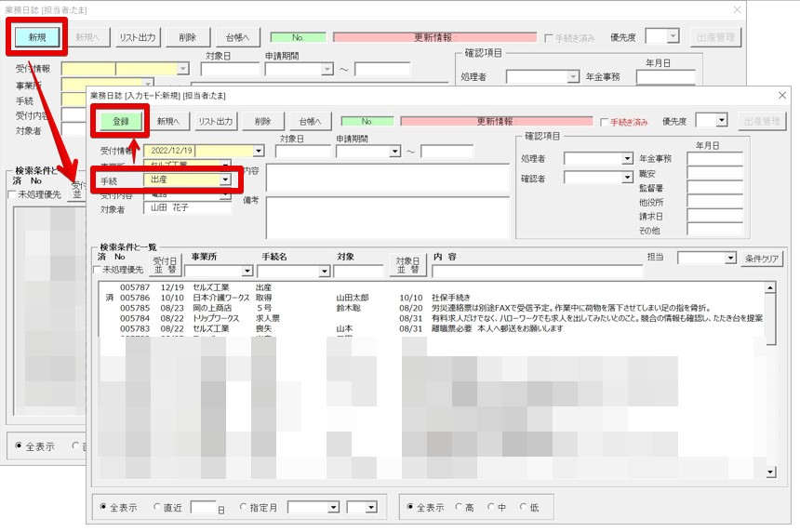
Task: Close the back 業務日誌 window
Action: pyautogui.click(x=737, y=9)
